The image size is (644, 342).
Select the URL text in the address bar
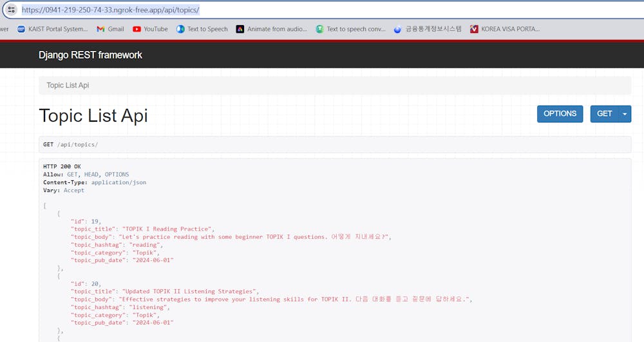[111, 10]
